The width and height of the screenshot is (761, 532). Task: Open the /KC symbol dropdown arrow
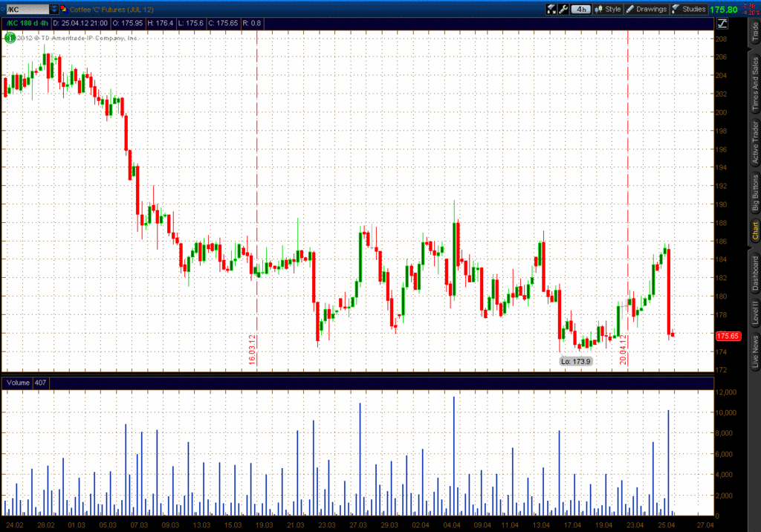point(54,9)
